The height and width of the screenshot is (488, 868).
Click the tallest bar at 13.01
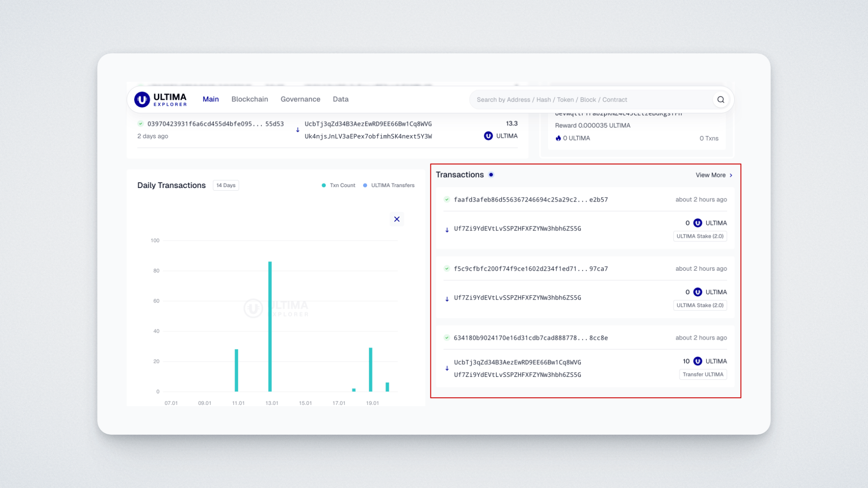pyautogui.click(x=270, y=325)
